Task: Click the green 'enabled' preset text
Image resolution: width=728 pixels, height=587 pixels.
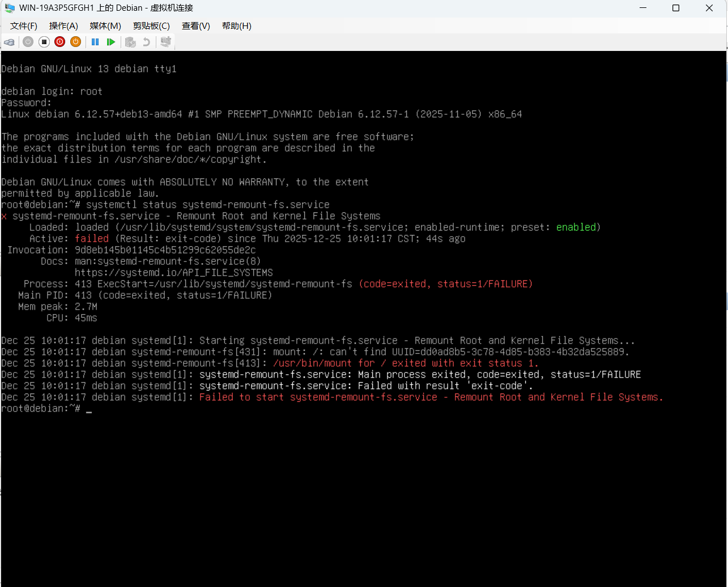Action: (576, 228)
